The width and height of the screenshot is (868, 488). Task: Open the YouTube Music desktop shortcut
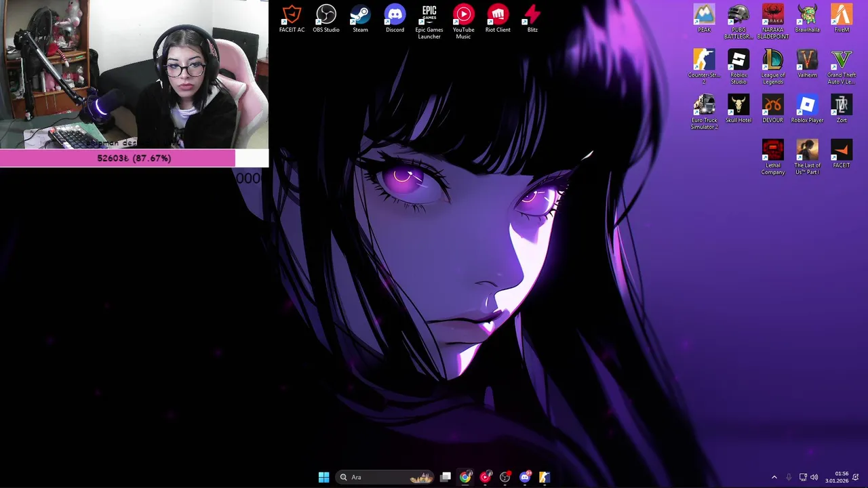(x=463, y=22)
